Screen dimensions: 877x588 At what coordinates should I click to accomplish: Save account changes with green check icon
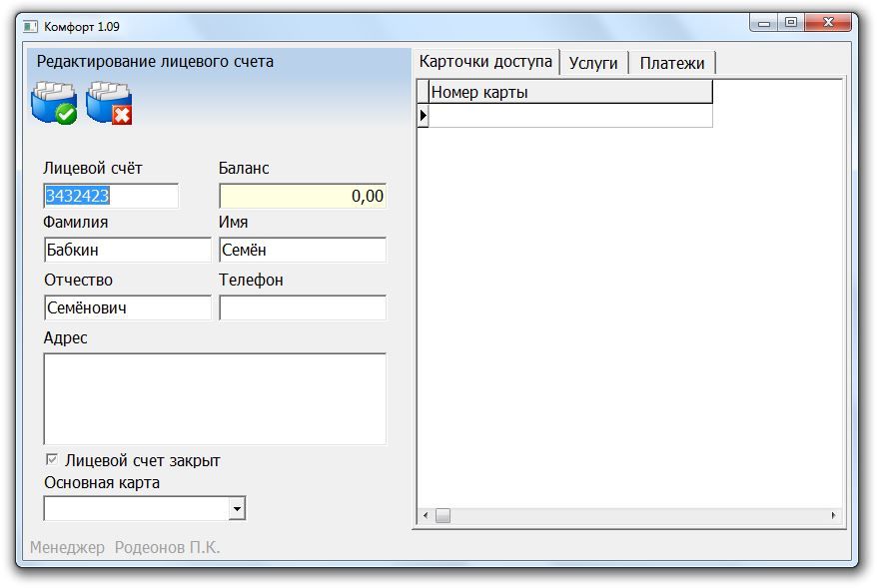click(x=54, y=103)
